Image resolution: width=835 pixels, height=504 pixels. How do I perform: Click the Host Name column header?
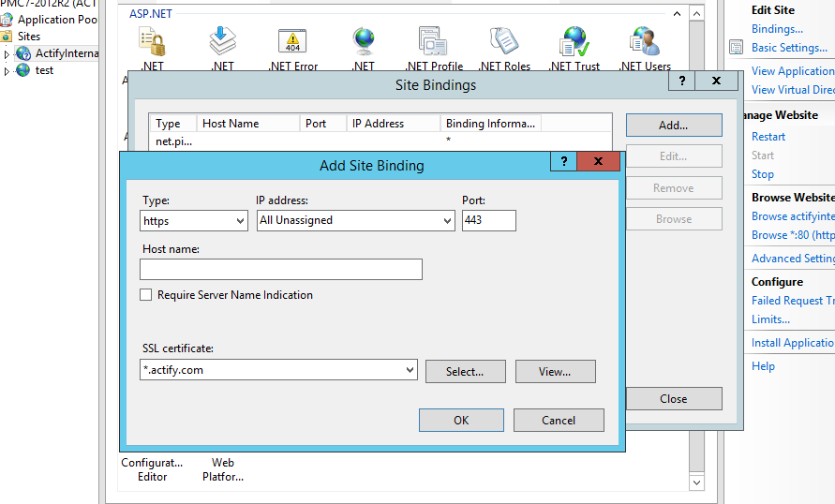click(247, 124)
